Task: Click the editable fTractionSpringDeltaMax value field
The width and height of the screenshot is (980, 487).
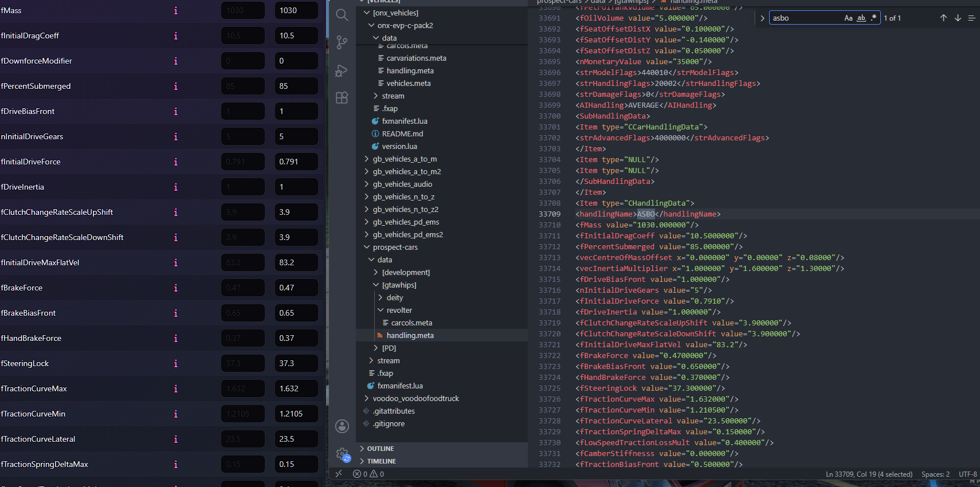Action: (x=296, y=464)
